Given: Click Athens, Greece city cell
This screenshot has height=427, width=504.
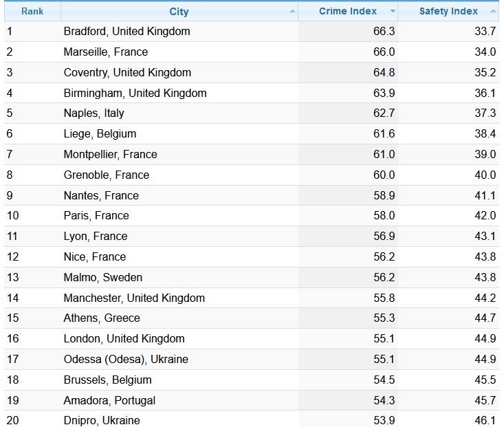Looking at the screenshot, I should 102,318.
